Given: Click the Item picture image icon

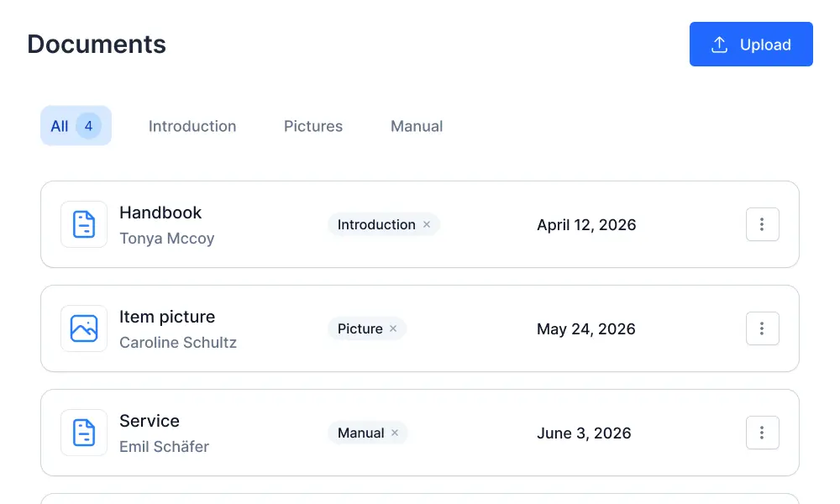Looking at the screenshot, I should (84, 328).
